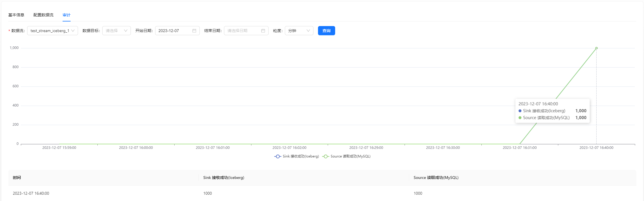Select the 审计 tab

pos(67,15)
